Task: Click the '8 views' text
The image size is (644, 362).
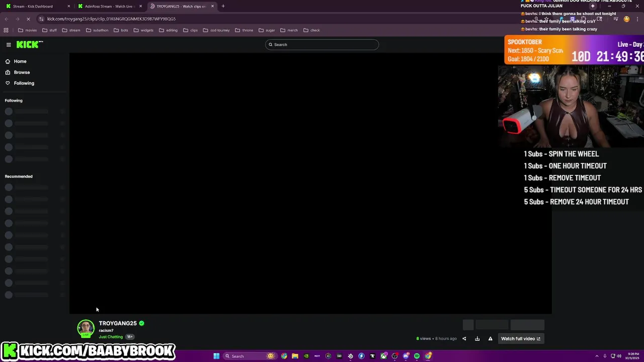Action: [x=424, y=339]
